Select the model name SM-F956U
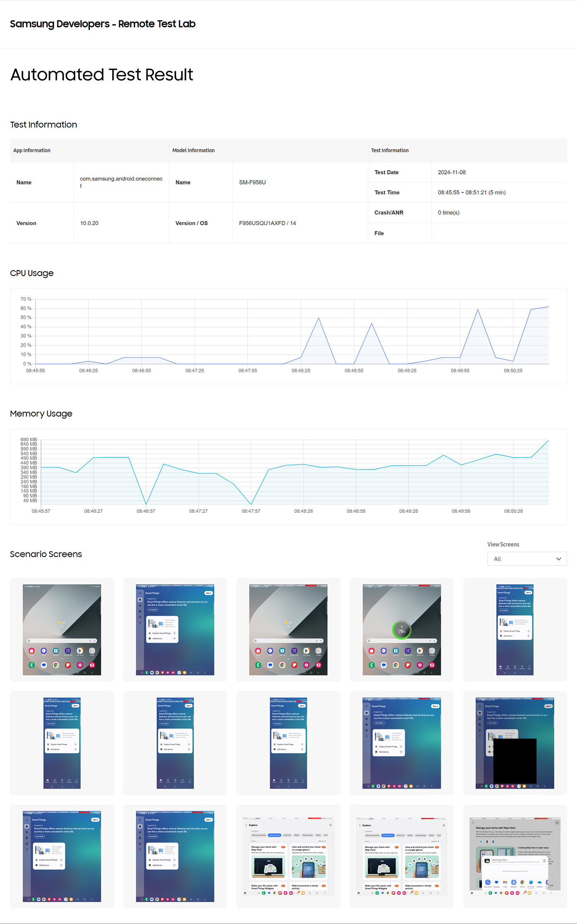 point(252,182)
